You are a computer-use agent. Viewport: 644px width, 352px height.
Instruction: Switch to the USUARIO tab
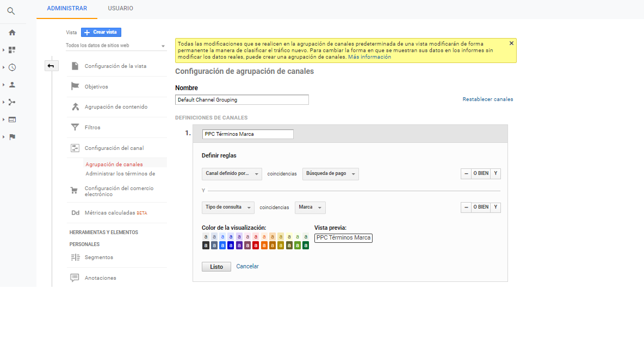coord(120,8)
